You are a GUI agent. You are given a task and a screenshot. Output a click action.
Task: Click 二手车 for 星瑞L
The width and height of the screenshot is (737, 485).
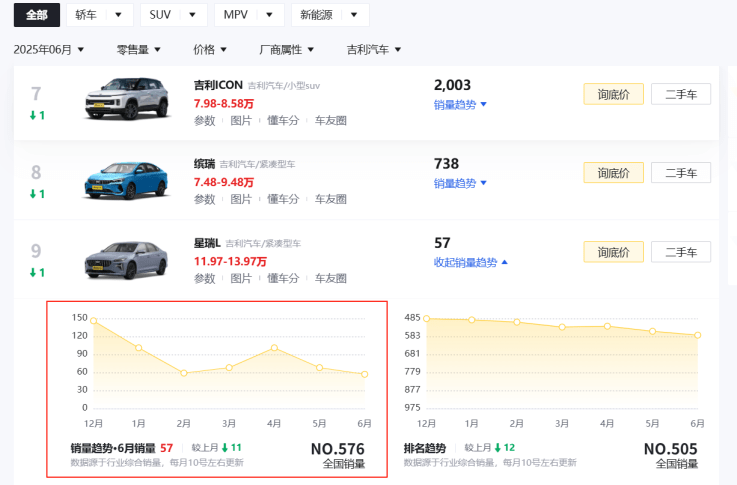[681, 252]
